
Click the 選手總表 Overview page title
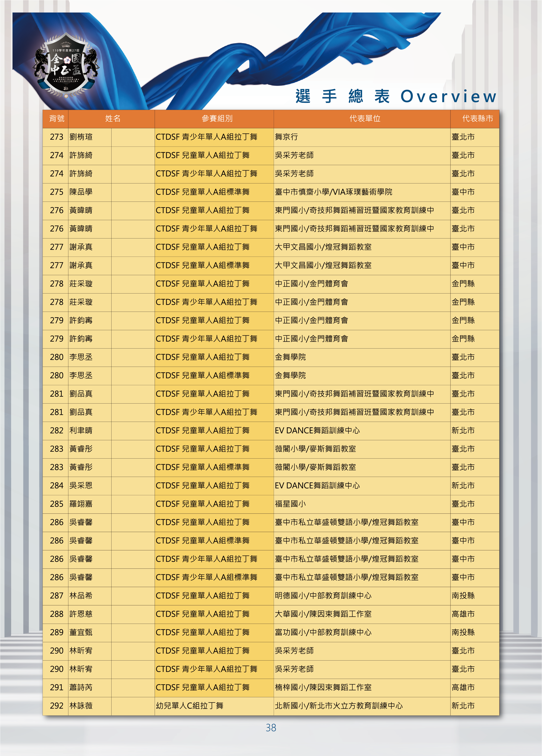[396, 96]
